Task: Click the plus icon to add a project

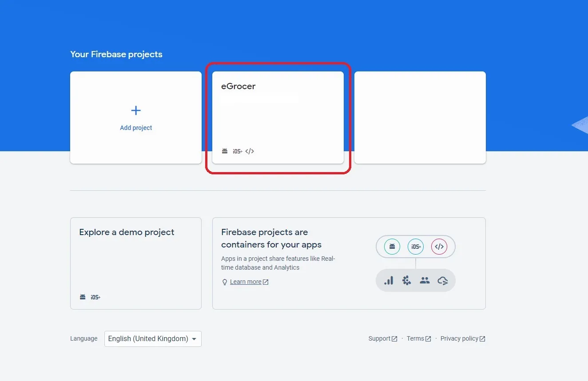Action: point(136,110)
